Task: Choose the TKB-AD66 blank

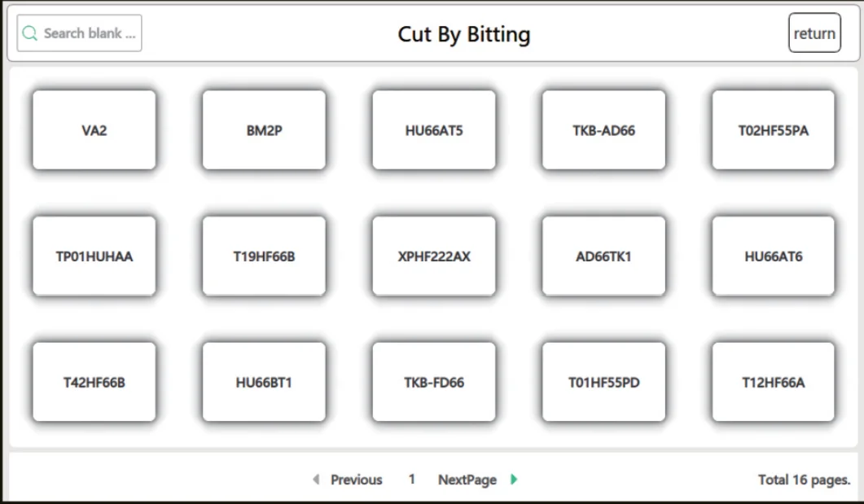Action: (x=603, y=130)
